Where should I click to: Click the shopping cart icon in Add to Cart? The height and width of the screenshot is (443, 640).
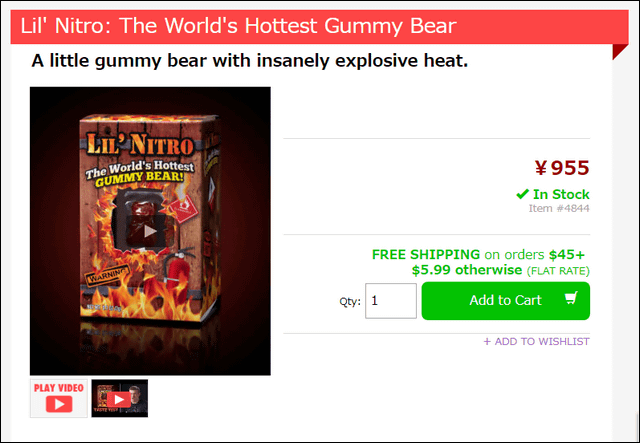pyautogui.click(x=571, y=298)
